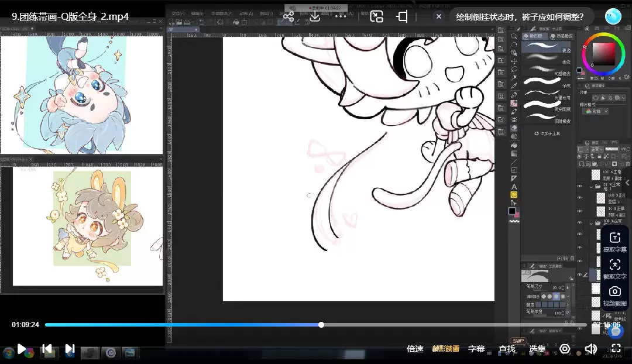Close the AI question suggestion banner
The image size is (632, 364).
pyautogui.click(x=439, y=16)
